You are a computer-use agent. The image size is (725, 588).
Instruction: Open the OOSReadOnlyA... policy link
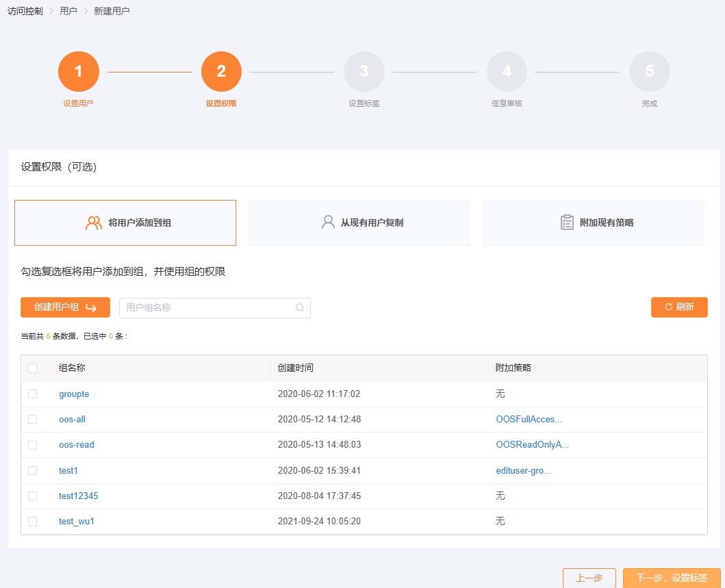tap(532, 445)
